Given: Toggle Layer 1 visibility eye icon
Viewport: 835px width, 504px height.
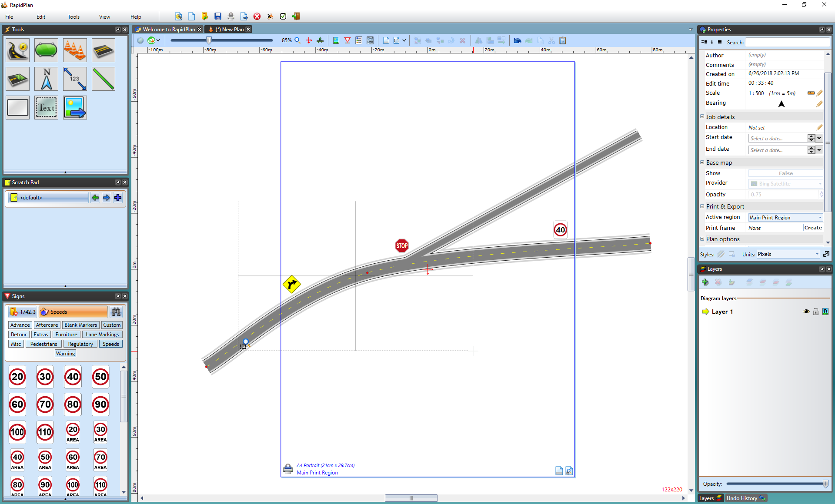Looking at the screenshot, I should (806, 311).
